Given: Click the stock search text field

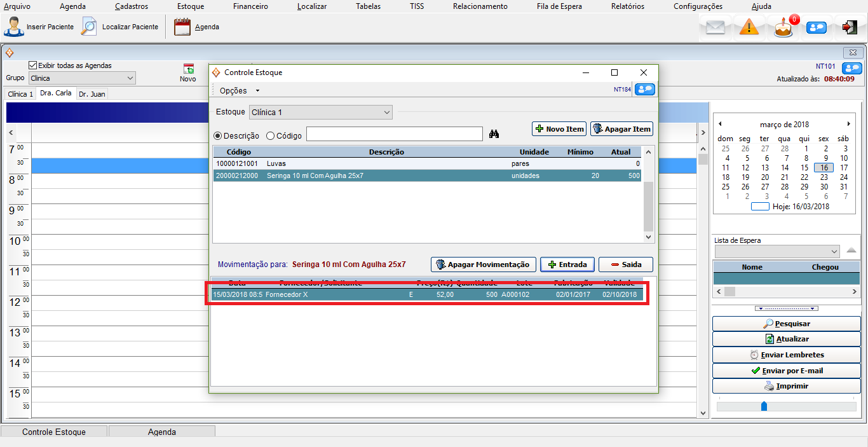Looking at the screenshot, I should coord(394,134).
